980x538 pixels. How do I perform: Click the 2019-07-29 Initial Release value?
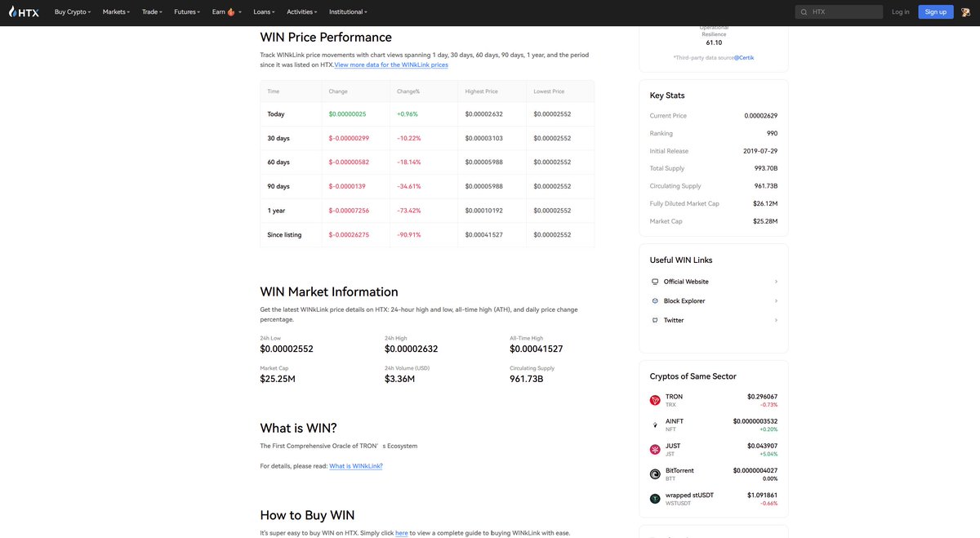tap(760, 151)
